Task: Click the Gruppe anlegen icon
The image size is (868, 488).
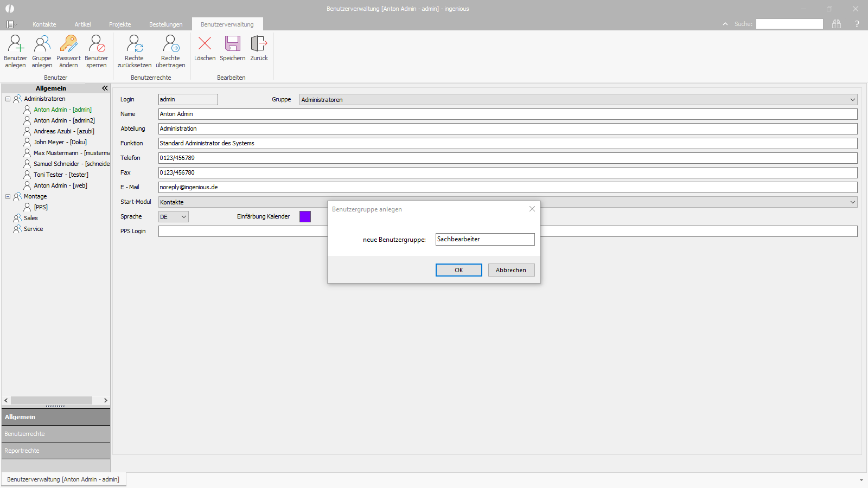Action: (42, 43)
